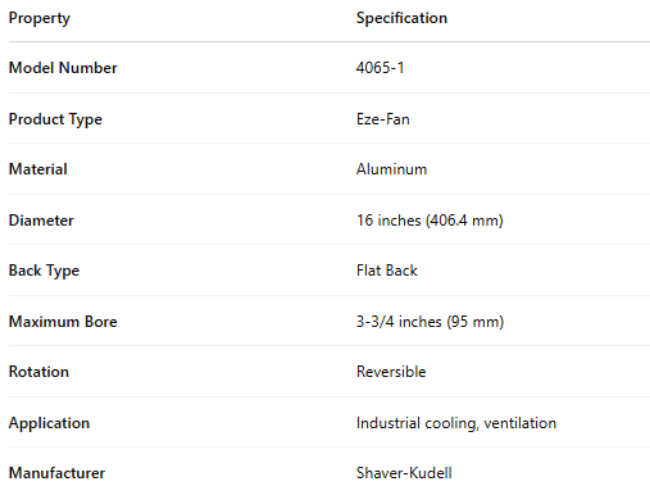Click the Eze-Fan value

(x=383, y=119)
